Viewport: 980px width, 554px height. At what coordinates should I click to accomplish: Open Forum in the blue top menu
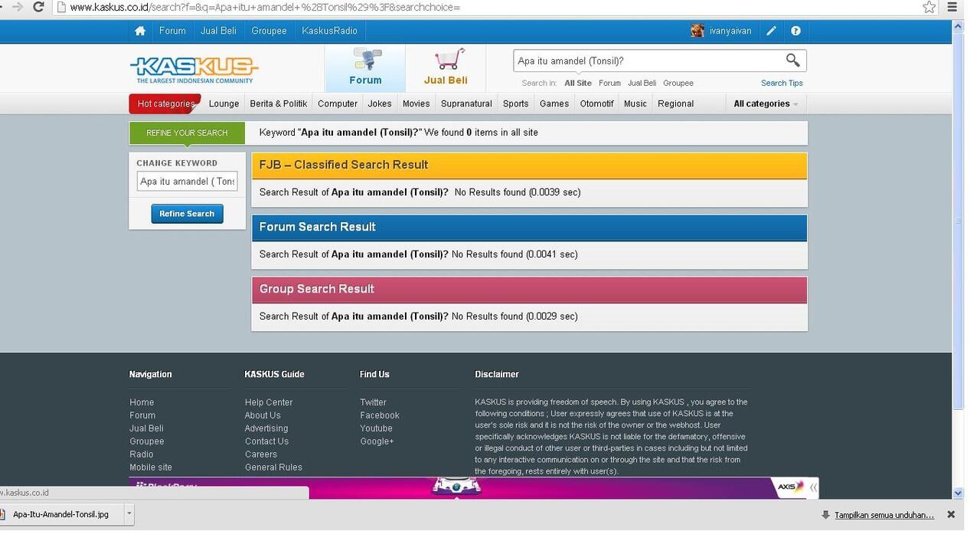point(172,31)
